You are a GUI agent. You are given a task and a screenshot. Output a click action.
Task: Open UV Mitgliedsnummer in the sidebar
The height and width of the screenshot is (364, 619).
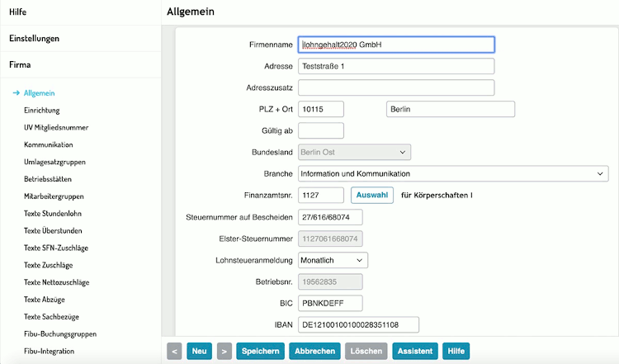pos(56,127)
